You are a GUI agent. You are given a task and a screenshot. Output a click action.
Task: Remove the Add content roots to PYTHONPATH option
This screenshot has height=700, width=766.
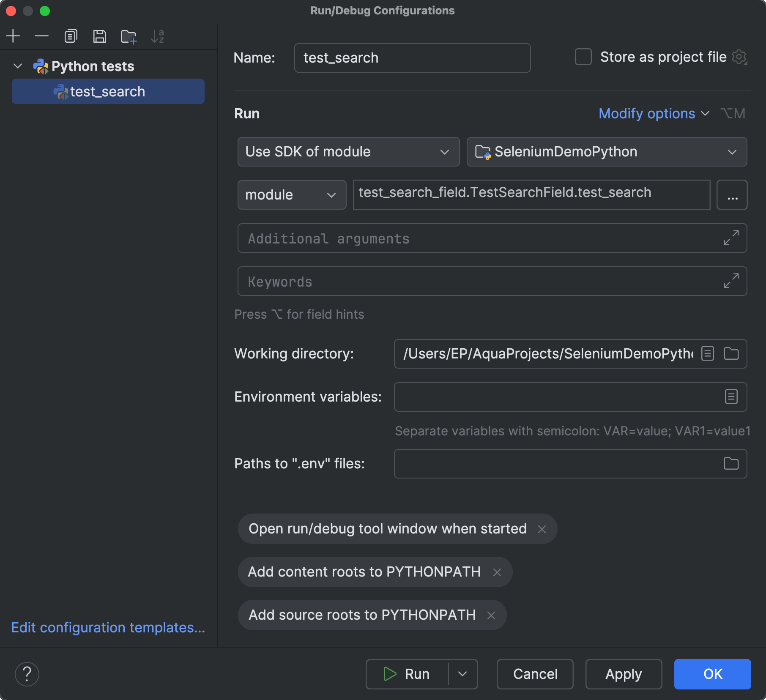point(498,572)
